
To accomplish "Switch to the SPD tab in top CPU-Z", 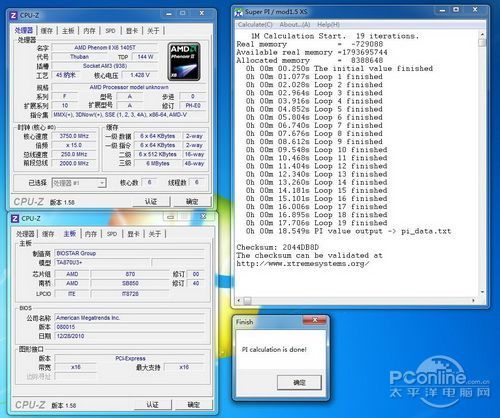I will (110, 31).
